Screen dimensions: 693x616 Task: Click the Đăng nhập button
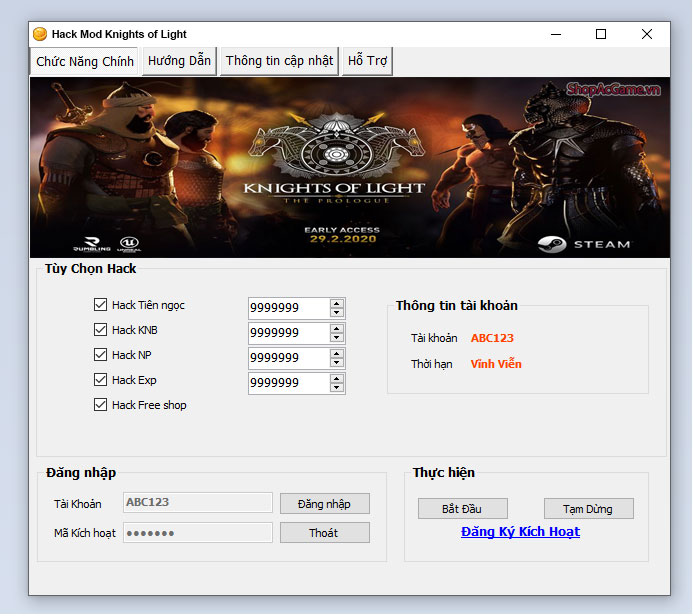coord(324,504)
